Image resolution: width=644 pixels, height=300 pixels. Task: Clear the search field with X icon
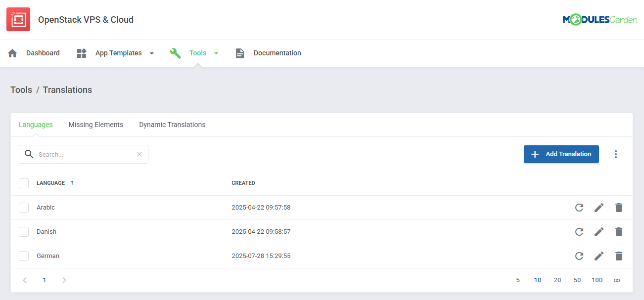(x=139, y=154)
